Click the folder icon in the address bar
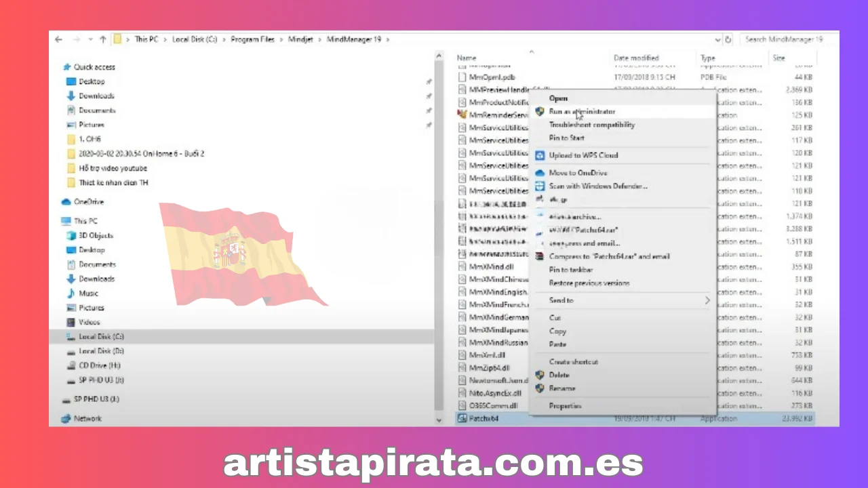Image resolution: width=868 pixels, height=488 pixels. coord(117,39)
